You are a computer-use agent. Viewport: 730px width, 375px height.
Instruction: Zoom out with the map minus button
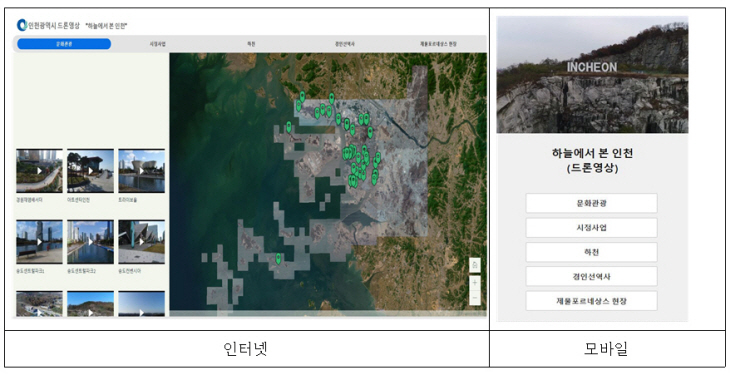(474, 298)
